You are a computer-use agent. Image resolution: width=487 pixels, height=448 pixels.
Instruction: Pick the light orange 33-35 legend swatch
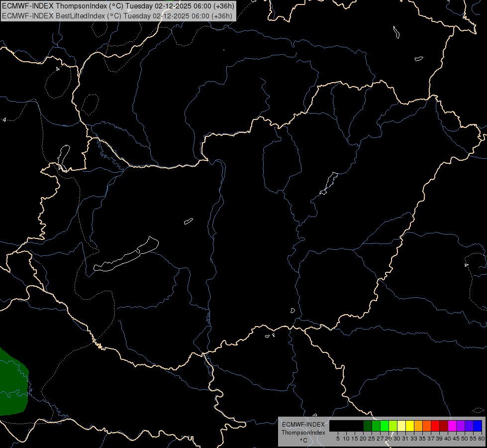(418, 426)
